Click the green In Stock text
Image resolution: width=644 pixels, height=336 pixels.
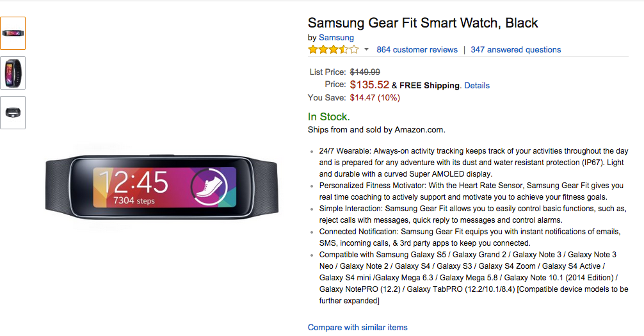(328, 116)
